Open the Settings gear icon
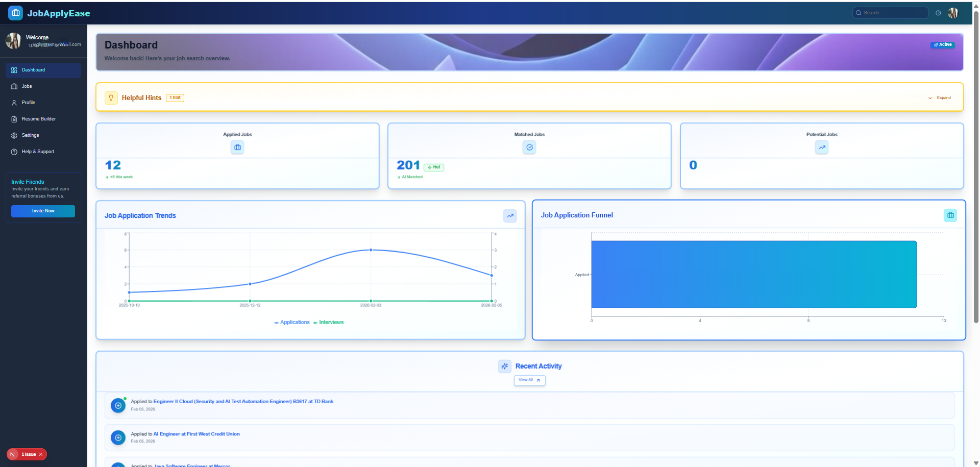Viewport: 980px width, 467px height. click(14, 135)
